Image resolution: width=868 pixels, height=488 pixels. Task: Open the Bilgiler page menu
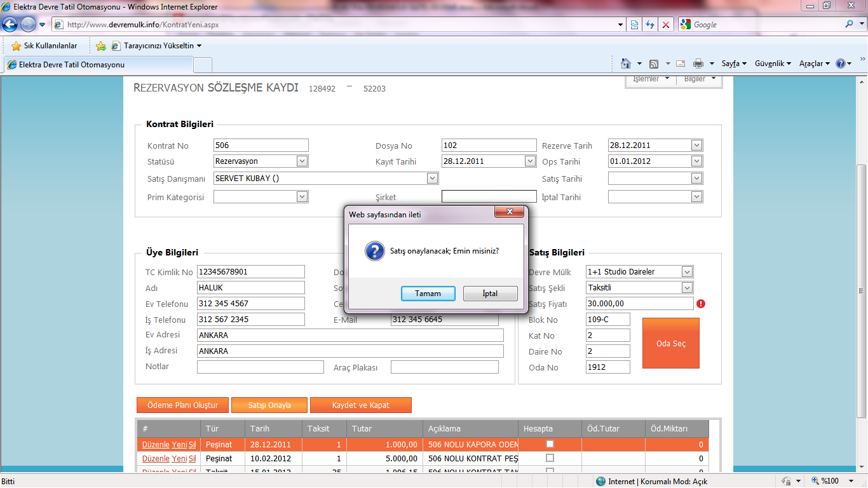point(700,79)
